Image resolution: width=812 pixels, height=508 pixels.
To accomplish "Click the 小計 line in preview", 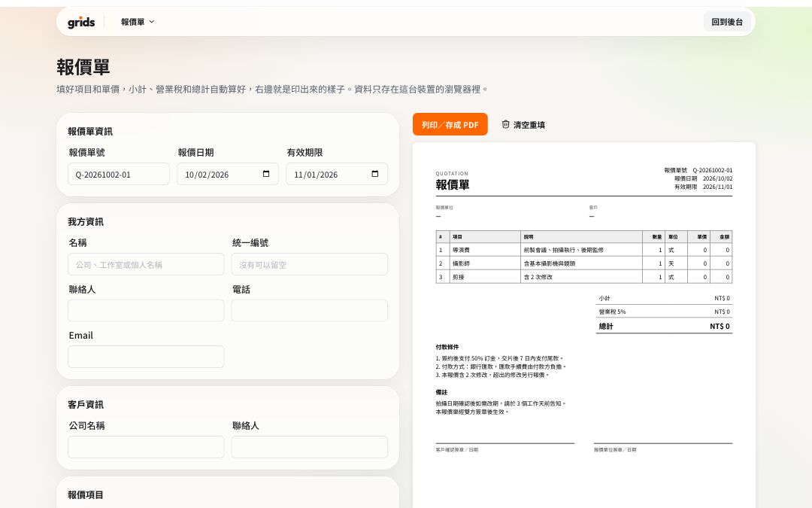I will [x=665, y=298].
